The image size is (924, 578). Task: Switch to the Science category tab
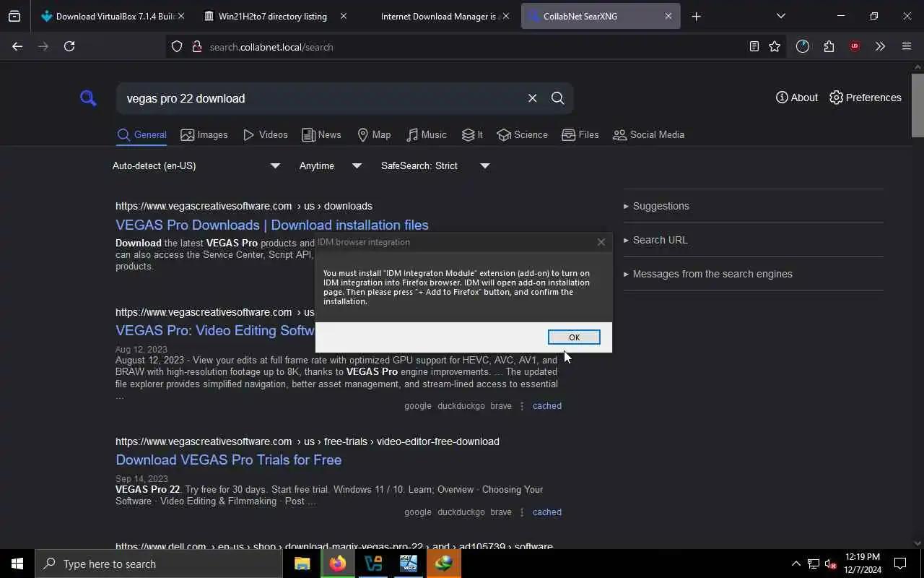click(523, 134)
